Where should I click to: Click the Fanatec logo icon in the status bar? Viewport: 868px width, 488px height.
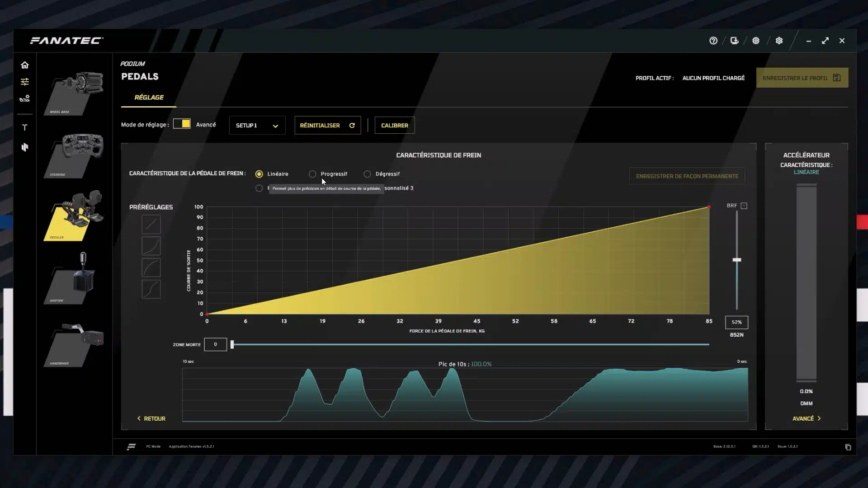[131, 447]
